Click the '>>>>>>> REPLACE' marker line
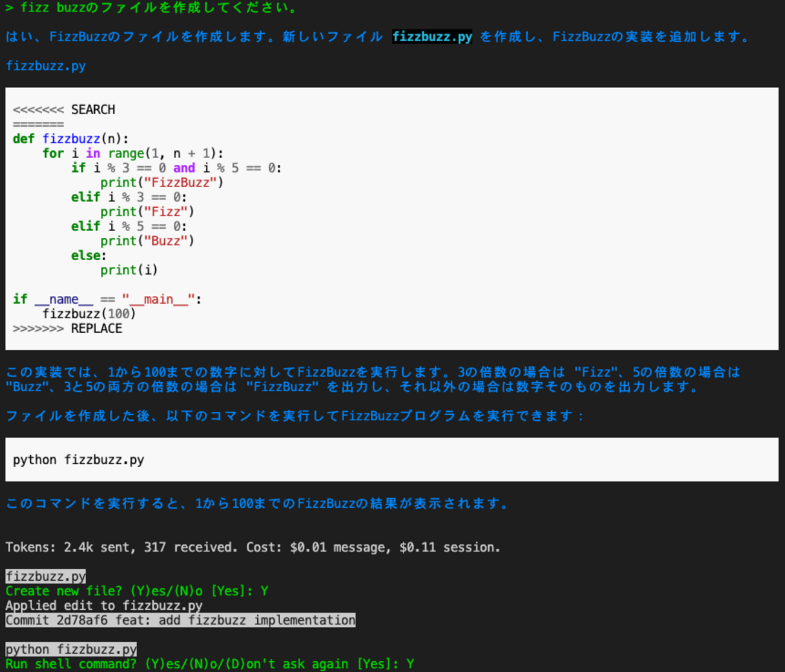 pyautogui.click(x=68, y=328)
